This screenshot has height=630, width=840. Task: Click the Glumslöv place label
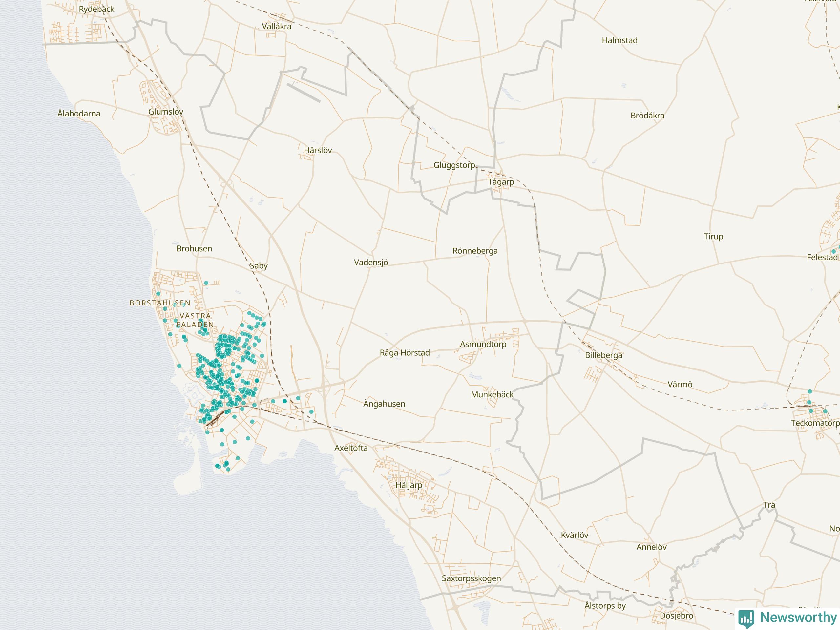[166, 112]
